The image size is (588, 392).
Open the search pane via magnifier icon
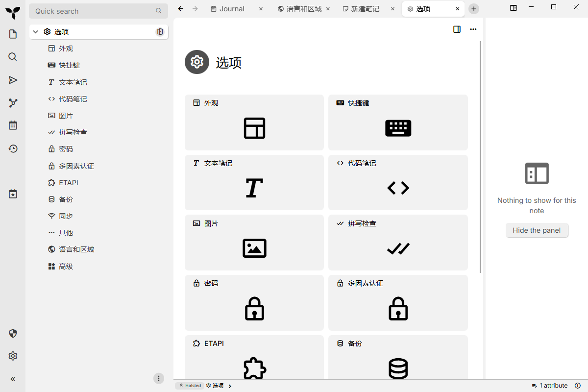(x=13, y=57)
